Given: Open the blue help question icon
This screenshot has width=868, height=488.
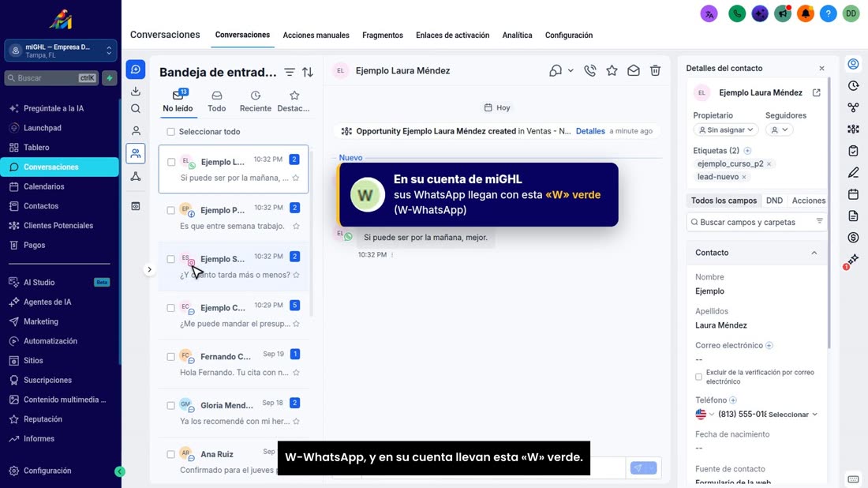Looking at the screenshot, I should point(828,14).
